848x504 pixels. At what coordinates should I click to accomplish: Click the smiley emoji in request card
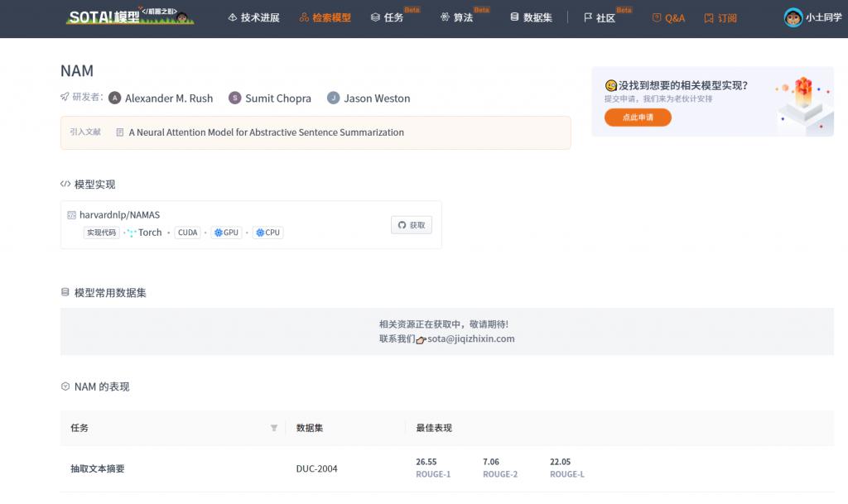point(611,85)
